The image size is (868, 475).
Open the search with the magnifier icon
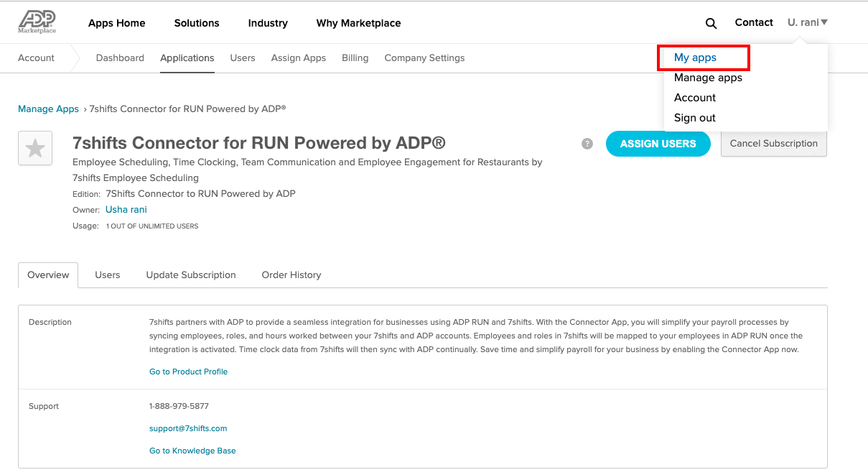click(x=711, y=23)
